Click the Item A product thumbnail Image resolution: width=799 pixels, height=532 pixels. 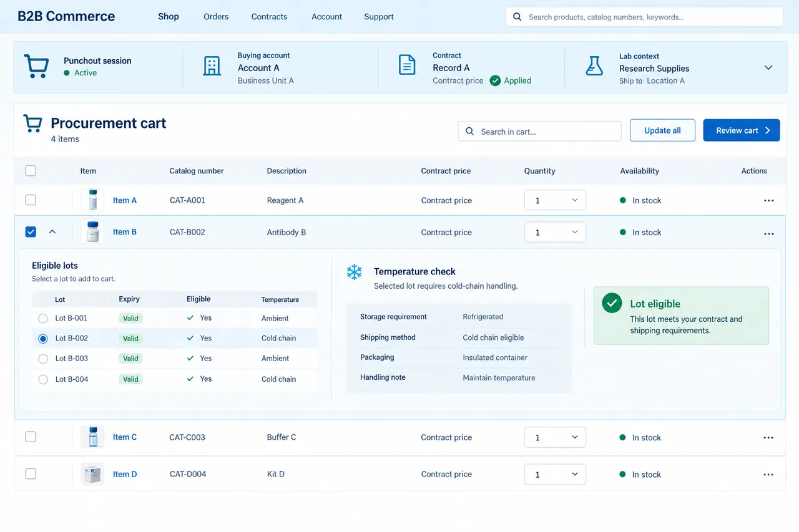[93, 200]
